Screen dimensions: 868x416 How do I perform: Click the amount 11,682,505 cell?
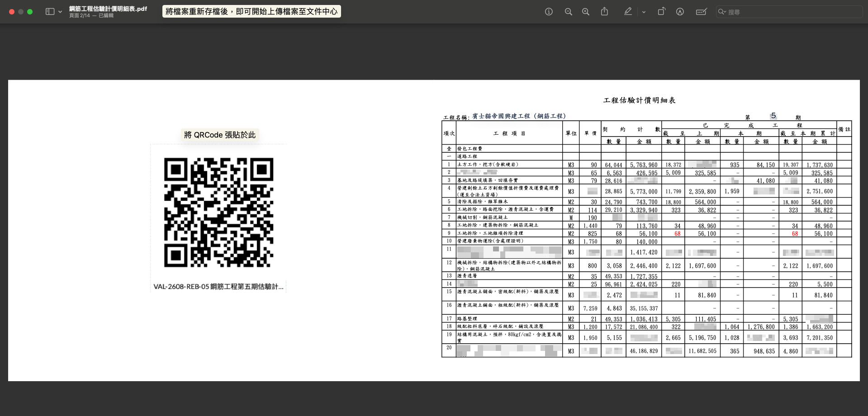point(702,351)
